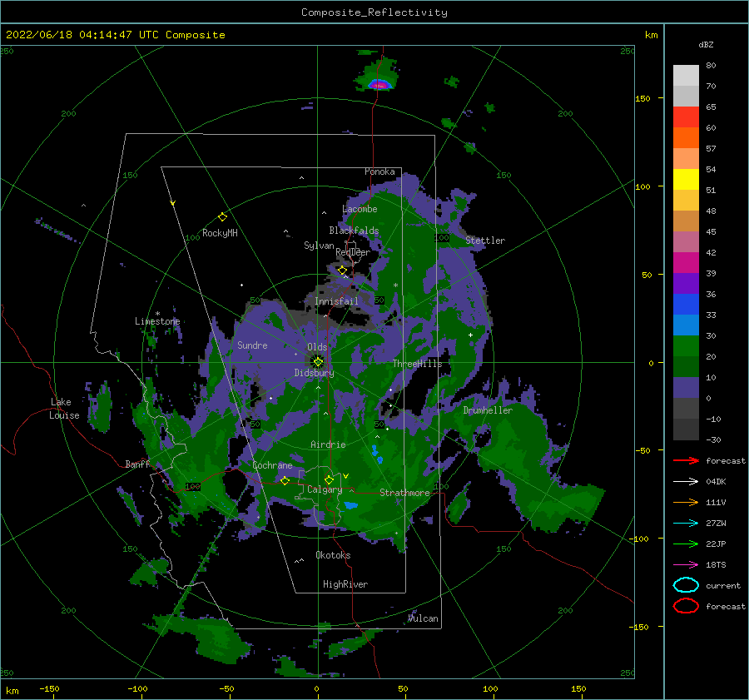Click the yellow diamond marker at RockyMH
Image resolution: width=749 pixels, height=700 pixels.
point(222,217)
